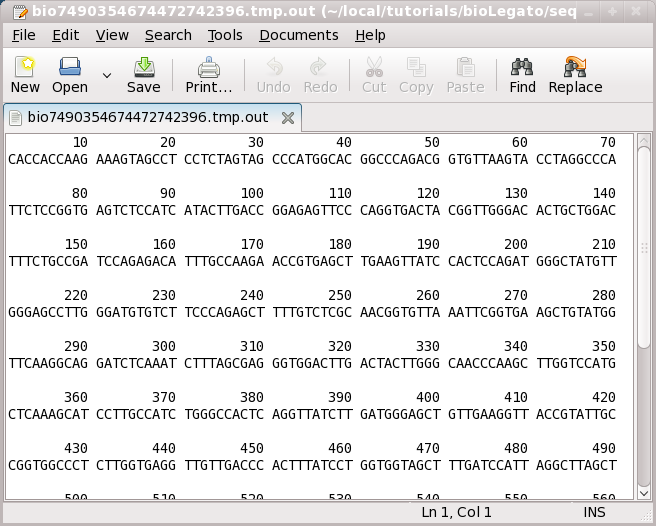The width and height of the screenshot is (656, 526).
Task: Click the sequence block CCTAGGCCCA
Action: 576,159
